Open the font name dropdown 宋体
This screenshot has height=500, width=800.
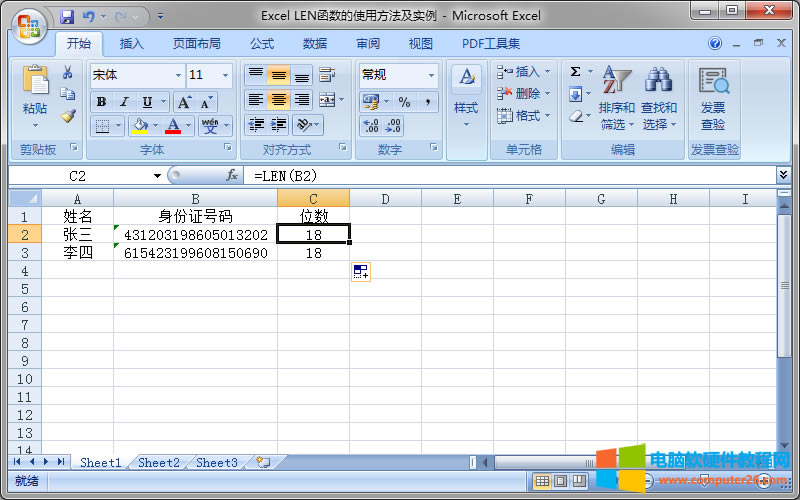pos(178,76)
